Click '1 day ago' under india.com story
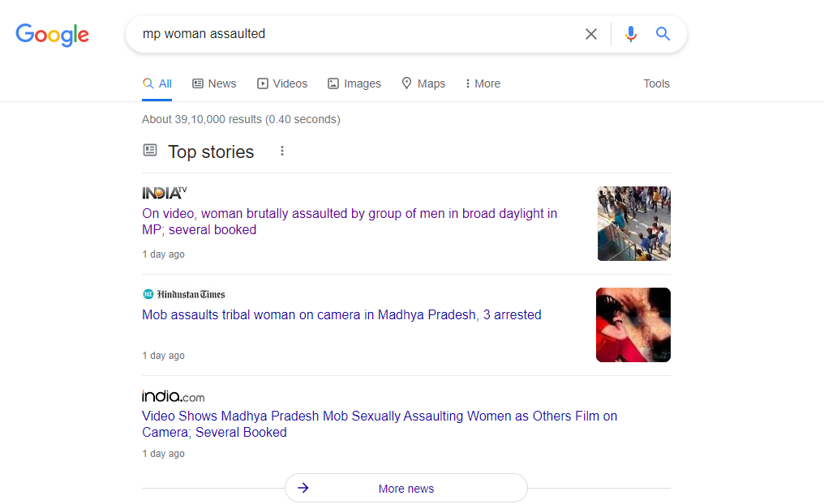The image size is (824, 504). coord(164,454)
